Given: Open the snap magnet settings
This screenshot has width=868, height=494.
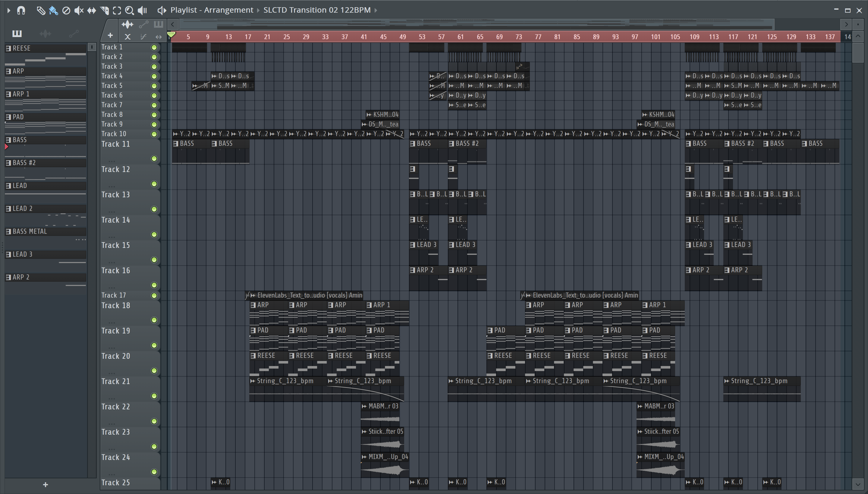Looking at the screenshot, I should click(21, 11).
